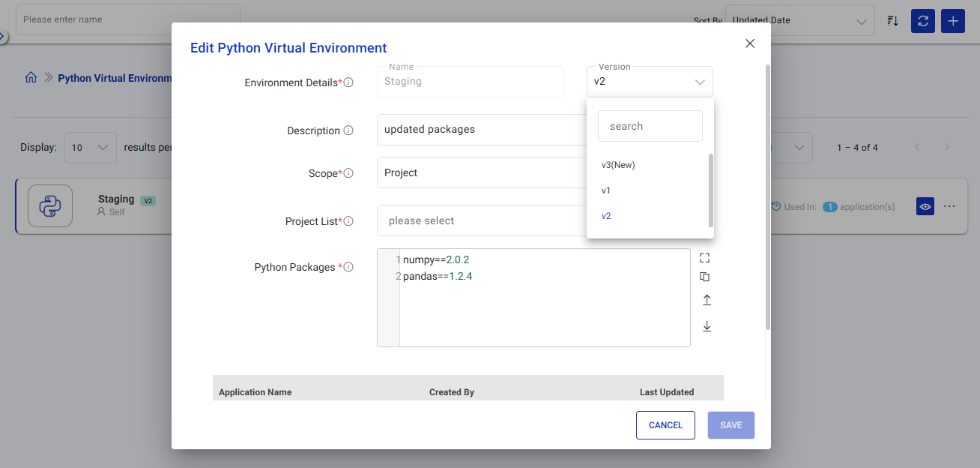Click the refresh icon button at top right

(923, 20)
